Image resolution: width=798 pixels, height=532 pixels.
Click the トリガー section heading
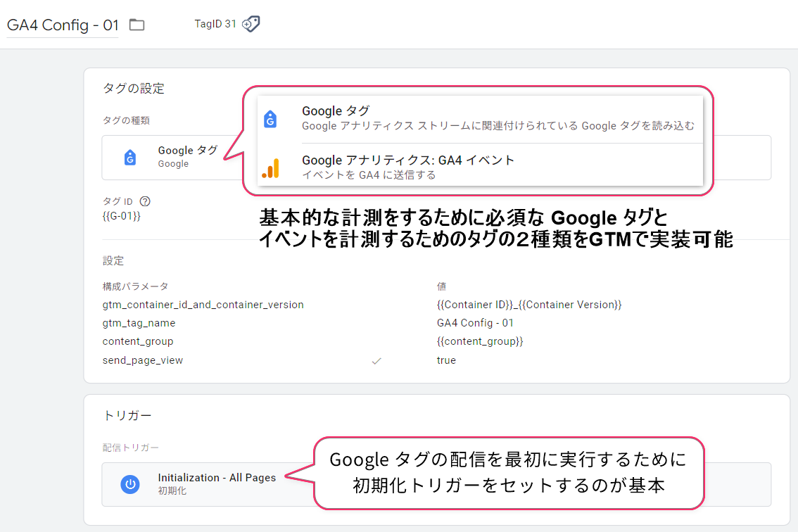coord(127,415)
